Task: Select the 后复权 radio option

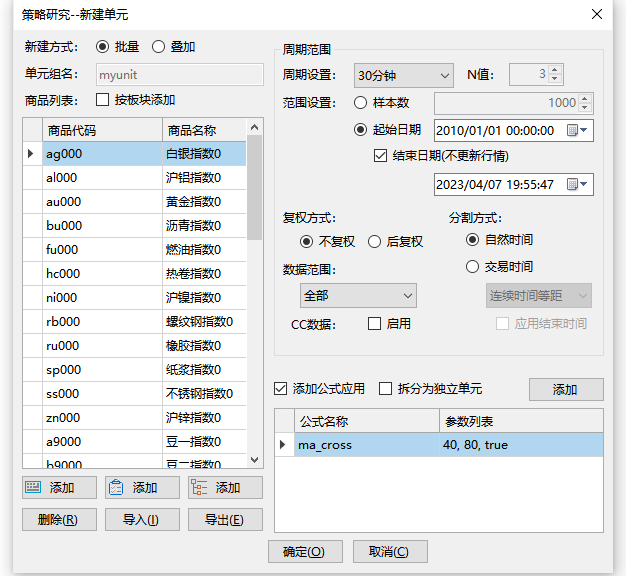Action: [x=374, y=241]
